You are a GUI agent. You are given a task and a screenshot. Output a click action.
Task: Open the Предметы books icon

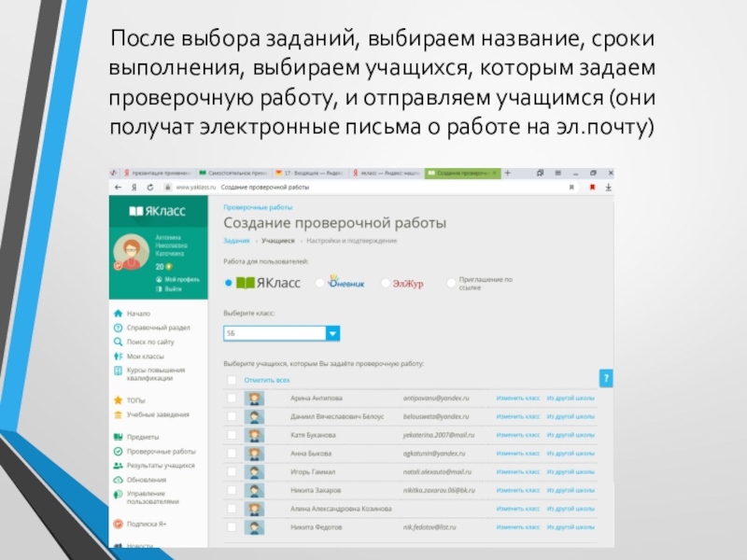click(119, 437)
